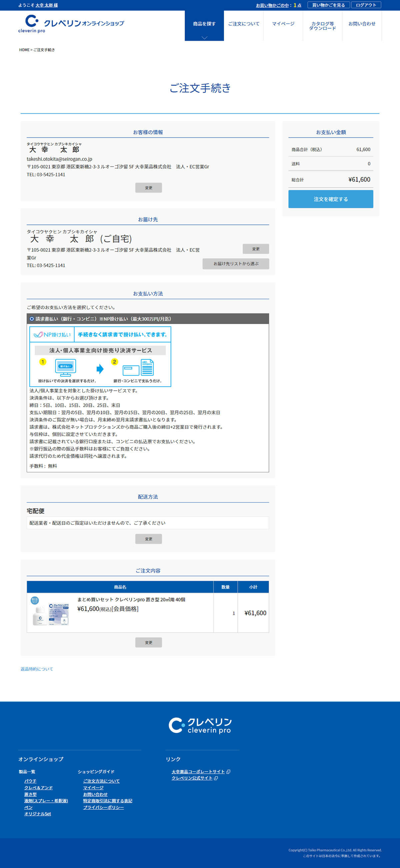Click the 送料 0 row

tap(331, 164)
